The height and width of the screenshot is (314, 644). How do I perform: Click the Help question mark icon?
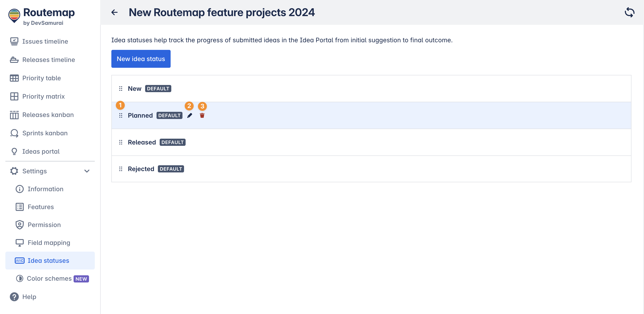14,297
